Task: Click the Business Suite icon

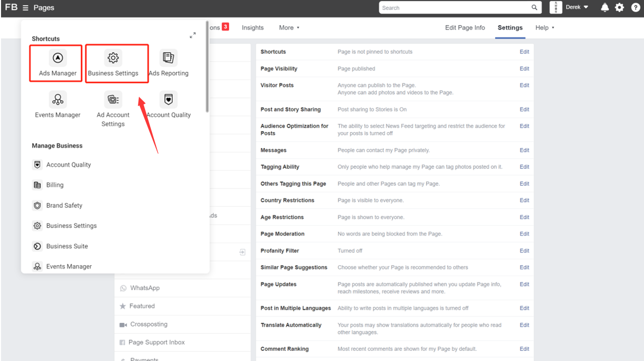Action: 37,246
